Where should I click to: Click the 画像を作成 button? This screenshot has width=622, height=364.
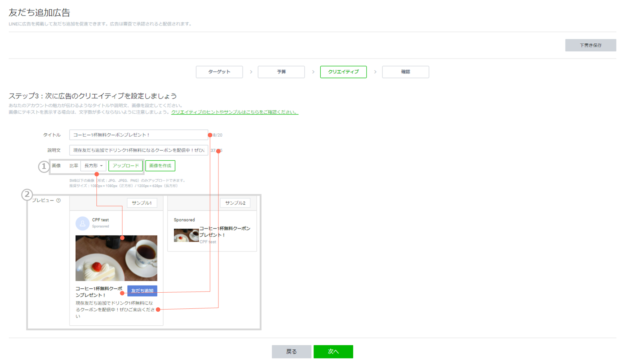[x=160, y=166]
